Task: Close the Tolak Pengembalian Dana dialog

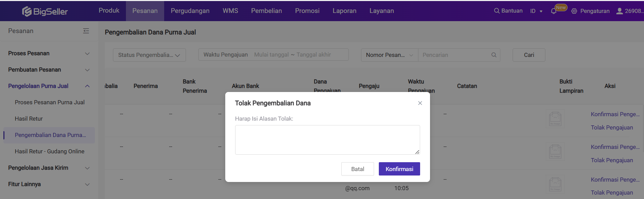Action: [420, 103]
